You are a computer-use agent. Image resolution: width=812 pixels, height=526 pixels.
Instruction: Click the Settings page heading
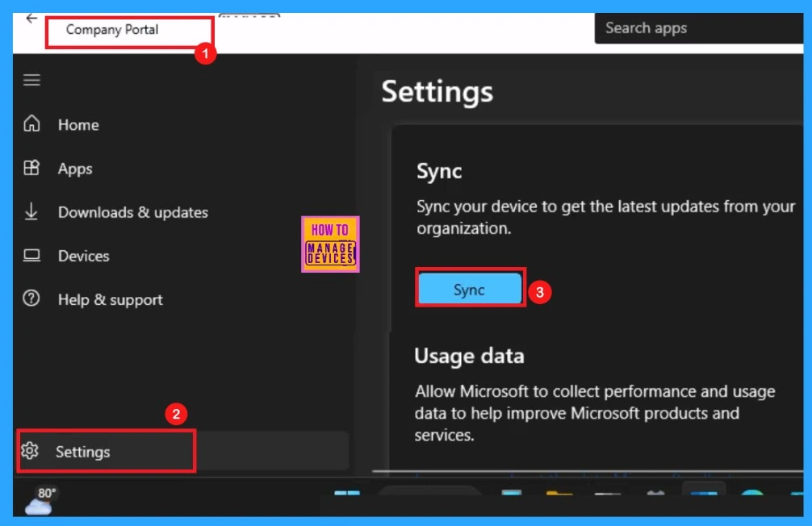point(437,92)
